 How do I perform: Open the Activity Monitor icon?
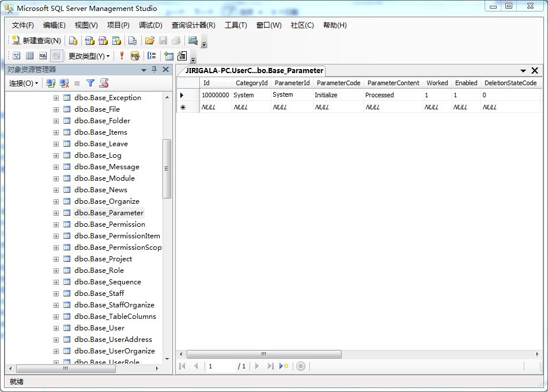193,40
